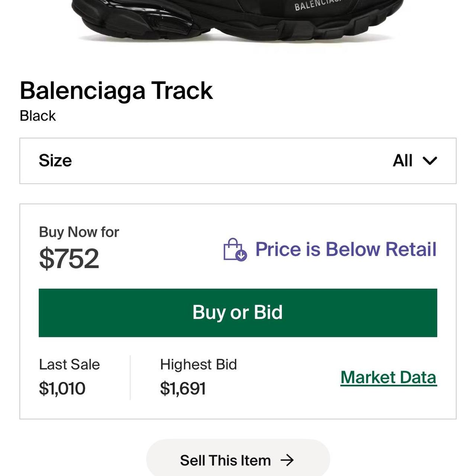
Task: Click the Last Sale price of $1,010
Action: click(62, 388)
